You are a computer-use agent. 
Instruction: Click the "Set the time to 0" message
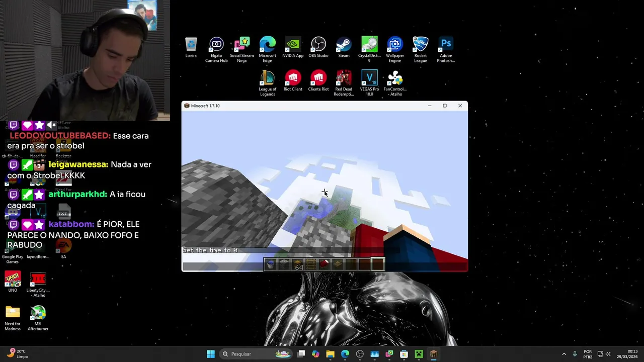click(210, 250)
